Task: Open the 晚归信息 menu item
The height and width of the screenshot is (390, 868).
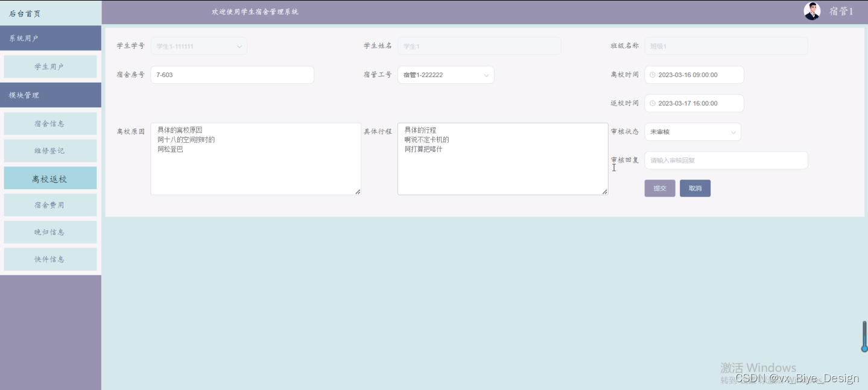Action: pos(50,232)
